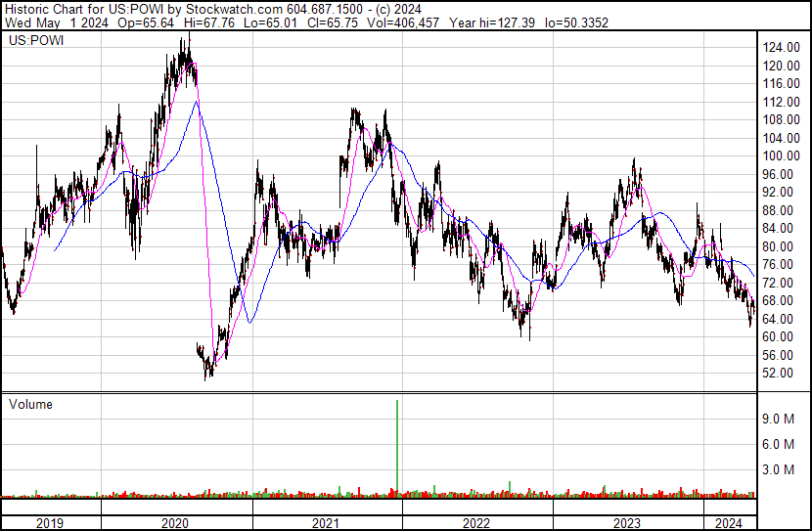Select the 2022 year marker on timeline
Viewport: 812px width, 531px height.
[476, 523]
